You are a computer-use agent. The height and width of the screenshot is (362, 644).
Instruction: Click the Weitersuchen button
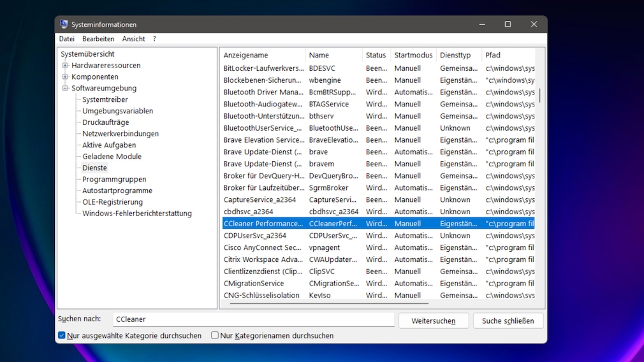click(x=434, y=321)
